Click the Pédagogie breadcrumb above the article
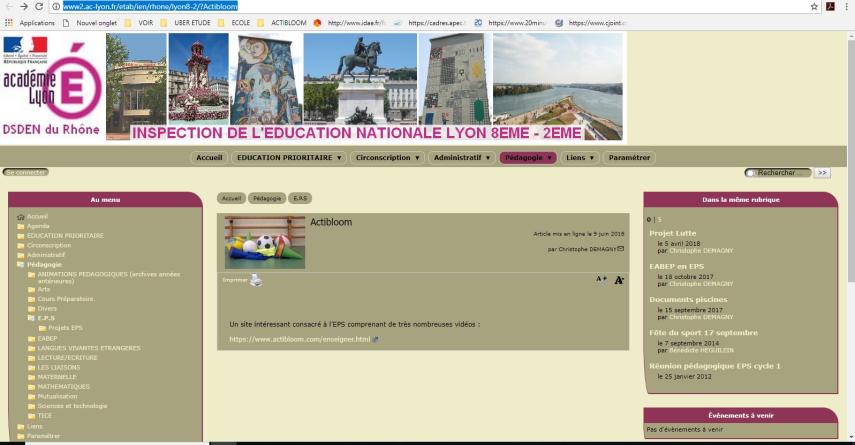Viewport: 855px width, 445px height. (265, 198)
